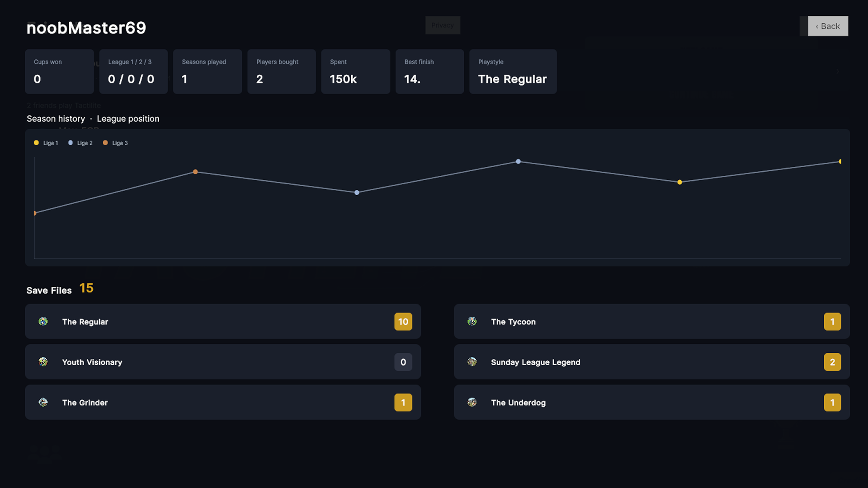Click the first Liga 1 yellow chart point

pyautogui.click(x=679, y=182)
